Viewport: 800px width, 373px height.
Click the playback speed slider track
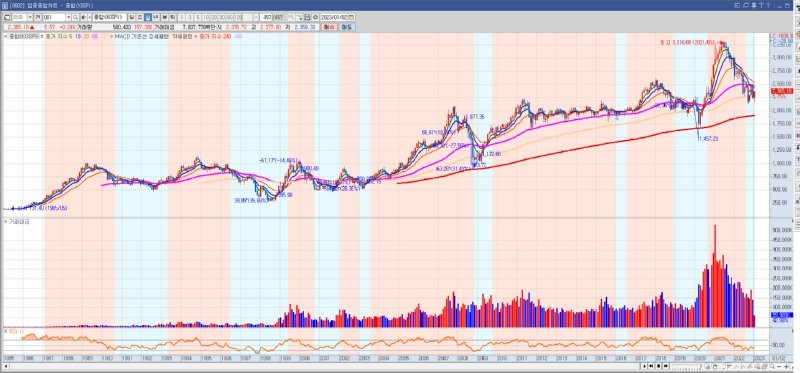pyautogui.click(x=686, y=366)
